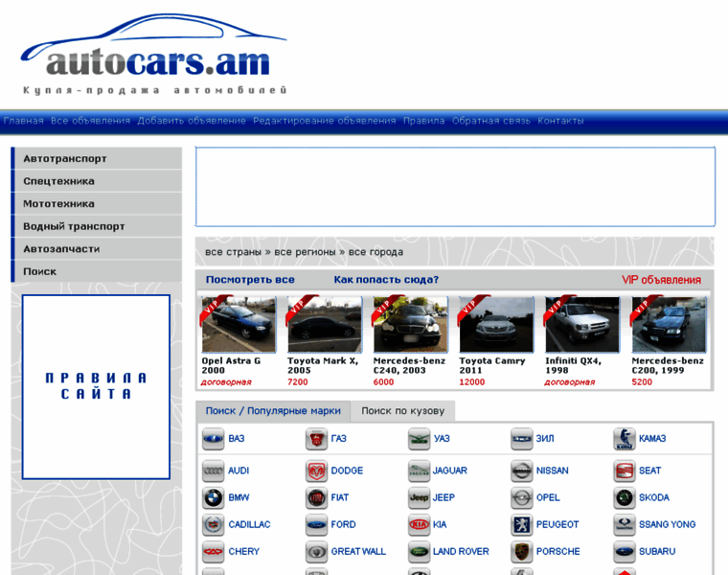Go to Добавить объявление page

192,121
